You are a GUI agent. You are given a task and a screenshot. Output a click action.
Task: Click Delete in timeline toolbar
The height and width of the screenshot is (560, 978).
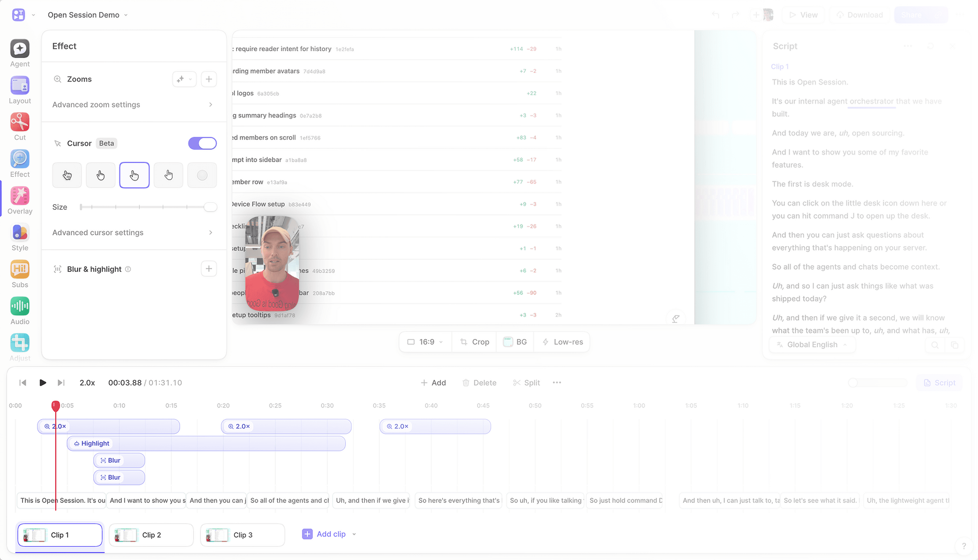coord(479,383)
